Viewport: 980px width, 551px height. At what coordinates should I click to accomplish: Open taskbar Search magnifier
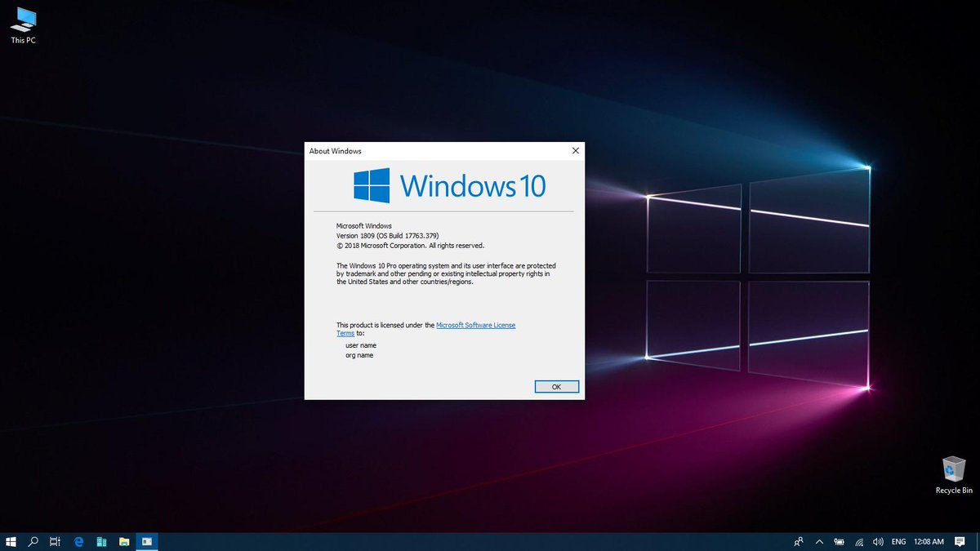34,541
